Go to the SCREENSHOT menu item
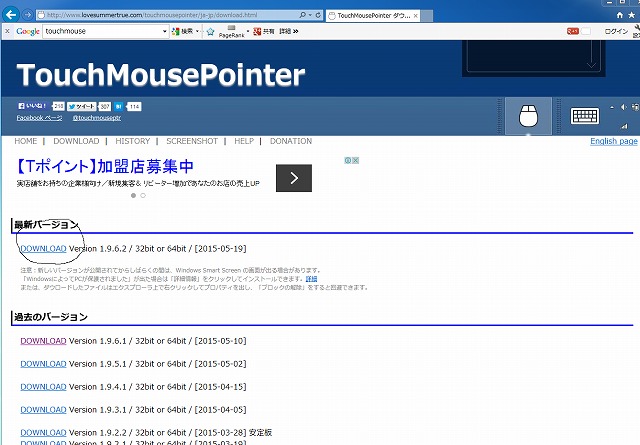Screen dimensions: 640x445 click(192, 141)
